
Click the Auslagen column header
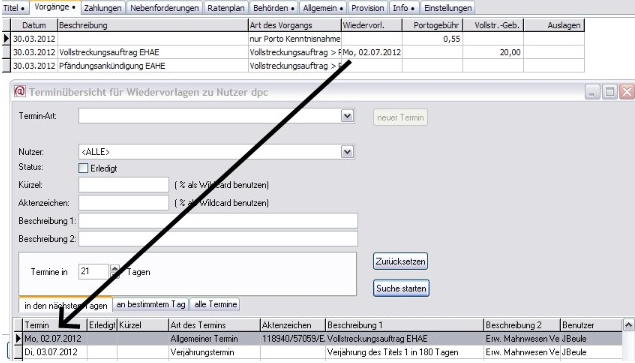(554, 25)
